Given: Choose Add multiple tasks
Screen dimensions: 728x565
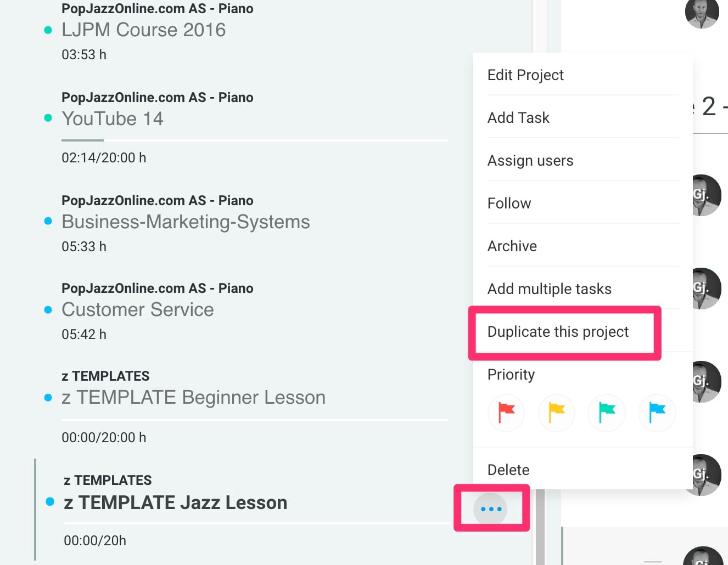Looking at the screenshot, I should pos(549,289).
